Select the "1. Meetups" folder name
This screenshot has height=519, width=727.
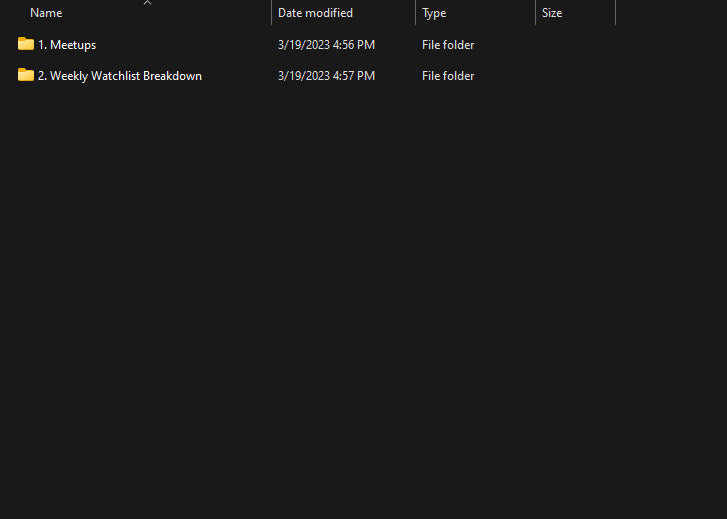(67, 45)
